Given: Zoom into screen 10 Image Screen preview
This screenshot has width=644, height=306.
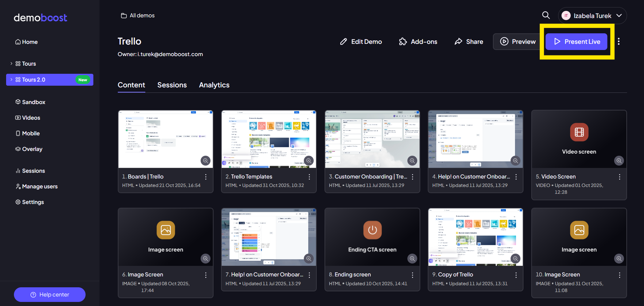Looking at the screenshot, I should coord(619,258).
